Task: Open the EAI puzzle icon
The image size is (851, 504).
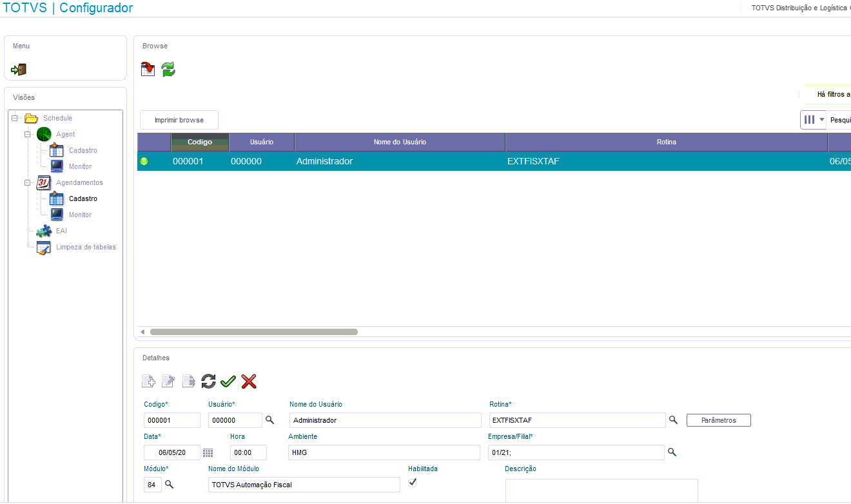Action: coord(44,231)
